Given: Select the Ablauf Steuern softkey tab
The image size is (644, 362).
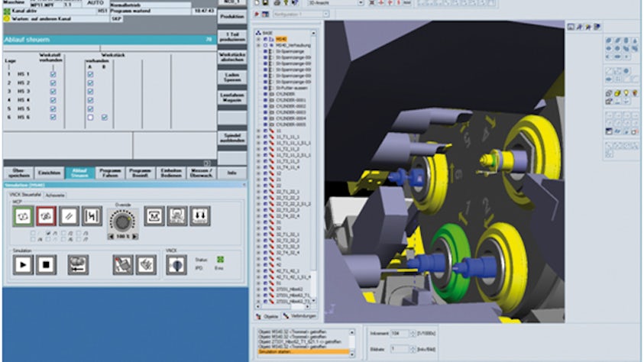Looking at the screenshot, I should coord(79,173).
